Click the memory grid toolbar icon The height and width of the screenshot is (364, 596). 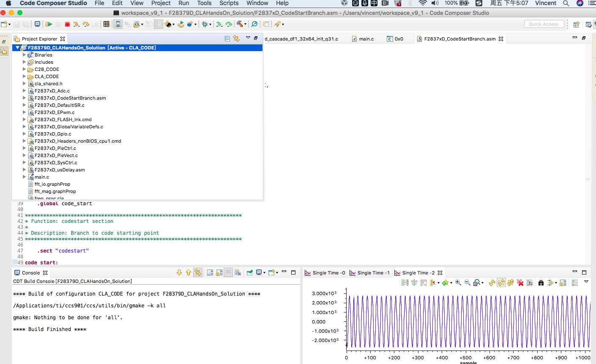tap(106, 24)
